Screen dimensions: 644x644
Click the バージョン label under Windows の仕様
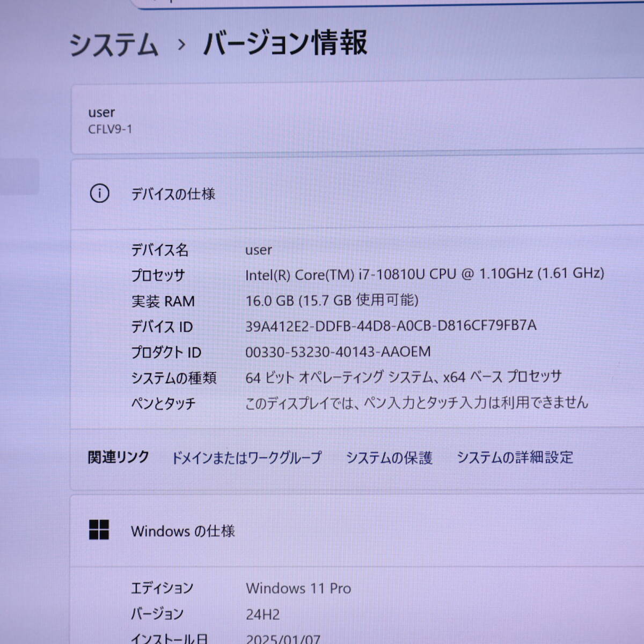(x=158, y=614)
